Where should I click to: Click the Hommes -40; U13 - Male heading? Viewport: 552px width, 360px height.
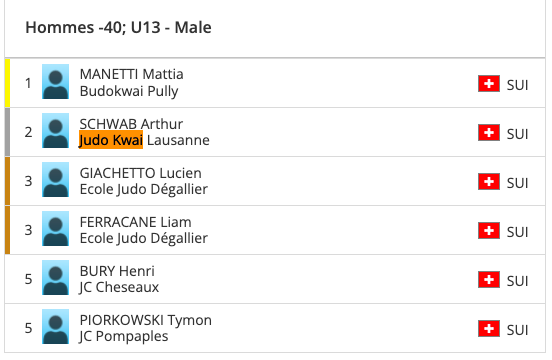click(118, 27)
